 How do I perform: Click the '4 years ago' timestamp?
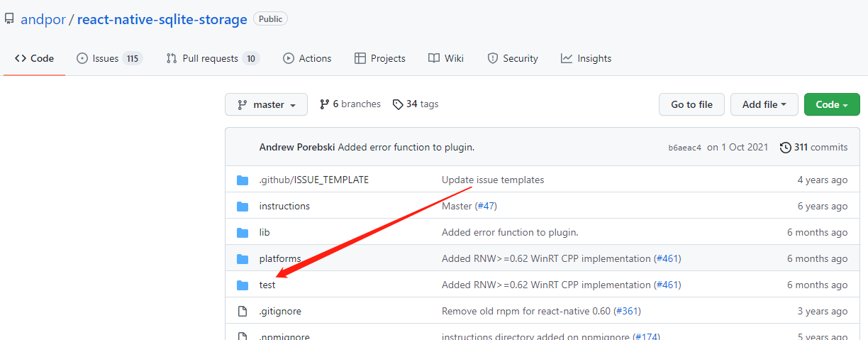[x=823, y=180]
